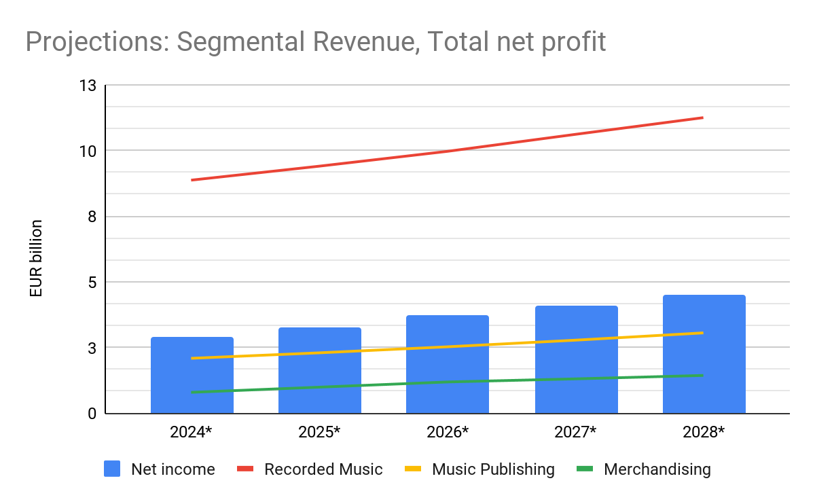Select the 2028* net income bar

click(704, 354)
